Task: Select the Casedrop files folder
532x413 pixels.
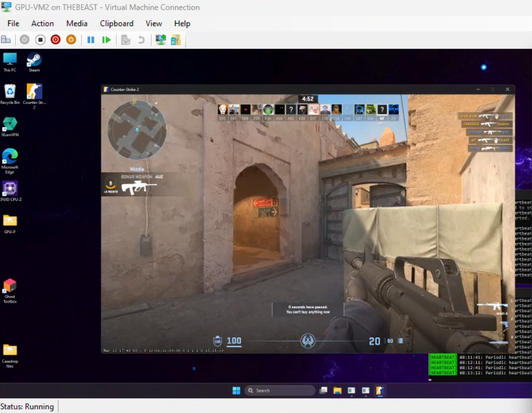Action: 10,356
